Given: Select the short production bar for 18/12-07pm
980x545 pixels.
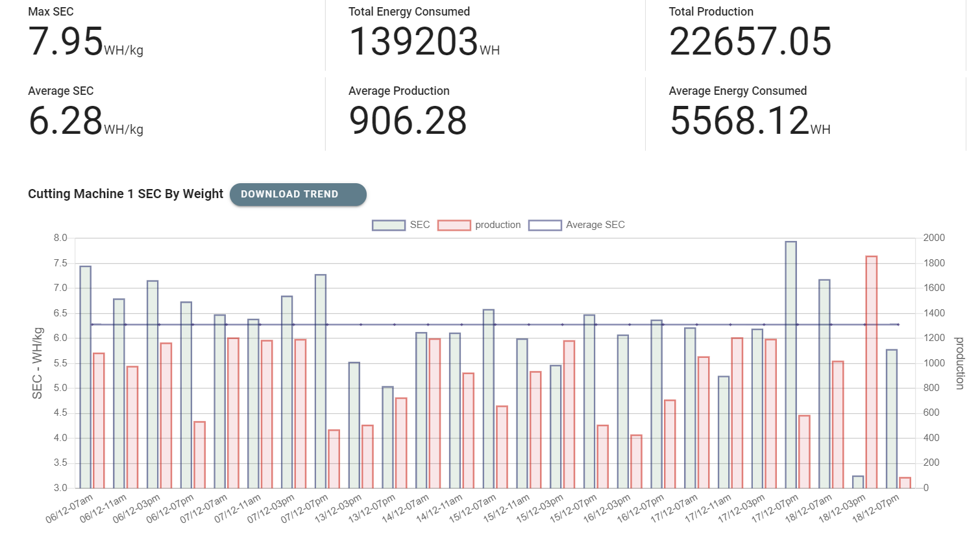Looking at the screenshot, I should (905, 483).
